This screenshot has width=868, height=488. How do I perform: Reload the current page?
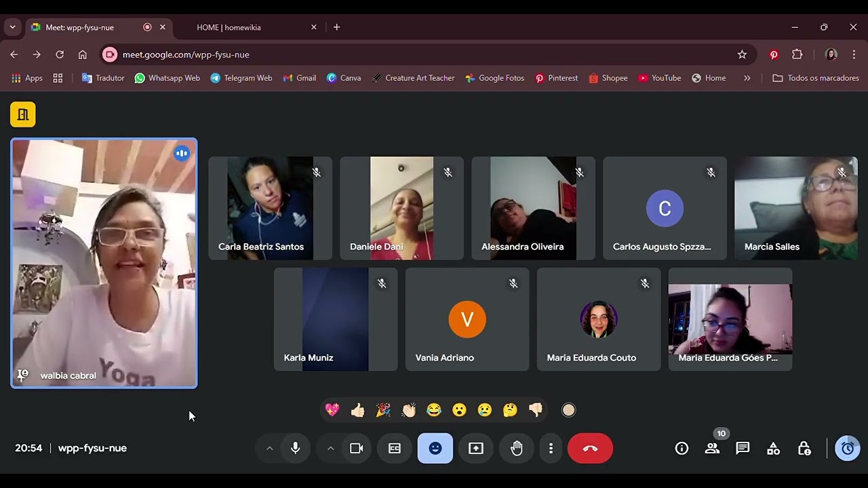(x=60, y=54)
